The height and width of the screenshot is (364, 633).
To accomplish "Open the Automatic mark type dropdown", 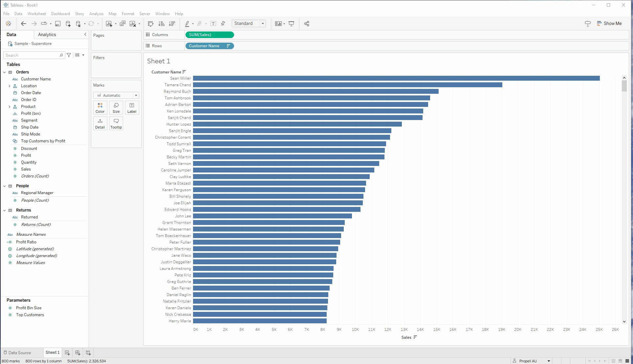I will [116, 95].
